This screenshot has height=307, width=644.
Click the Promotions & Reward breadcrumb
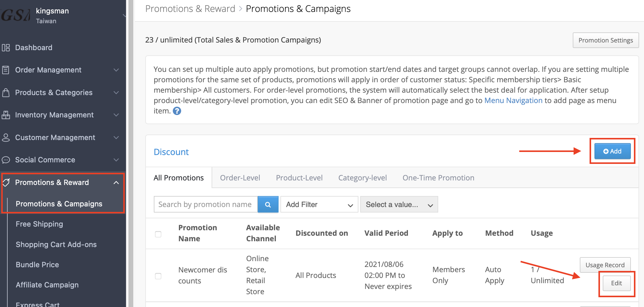tap(190, 9)
